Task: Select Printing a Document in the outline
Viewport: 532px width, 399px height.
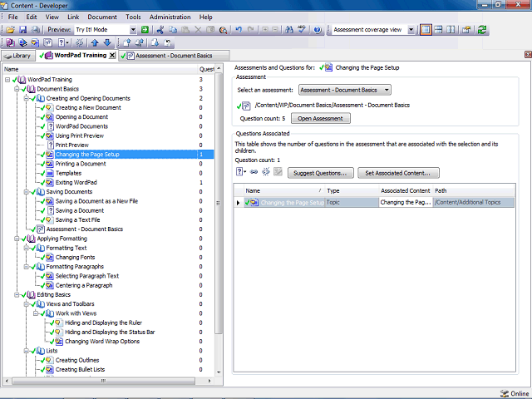Action: tap(81, 164)
